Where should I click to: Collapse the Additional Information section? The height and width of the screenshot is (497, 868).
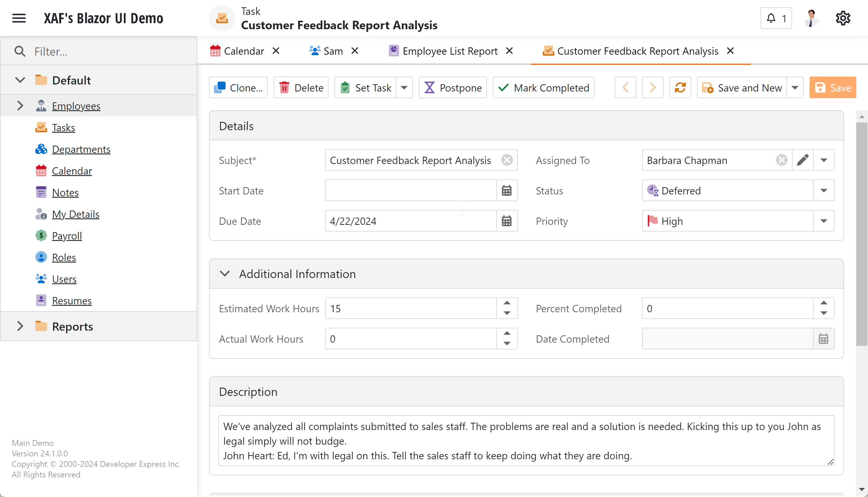click(224, 274)
